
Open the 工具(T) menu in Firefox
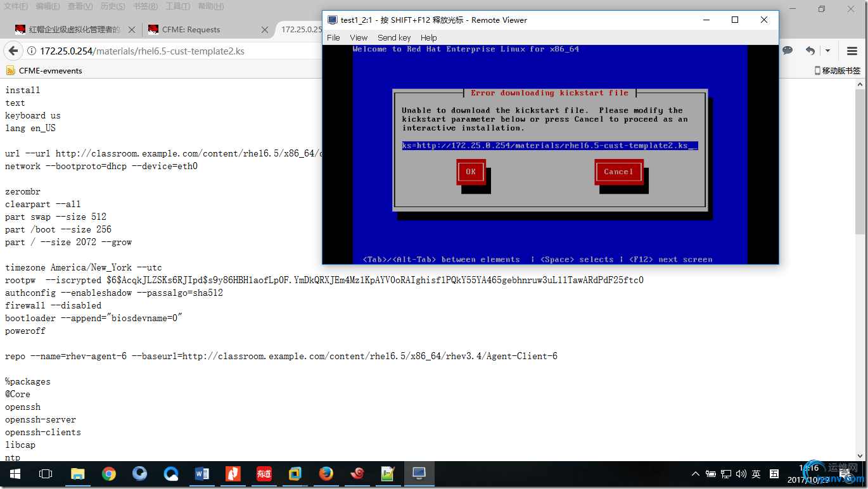[x=177, y=6]
